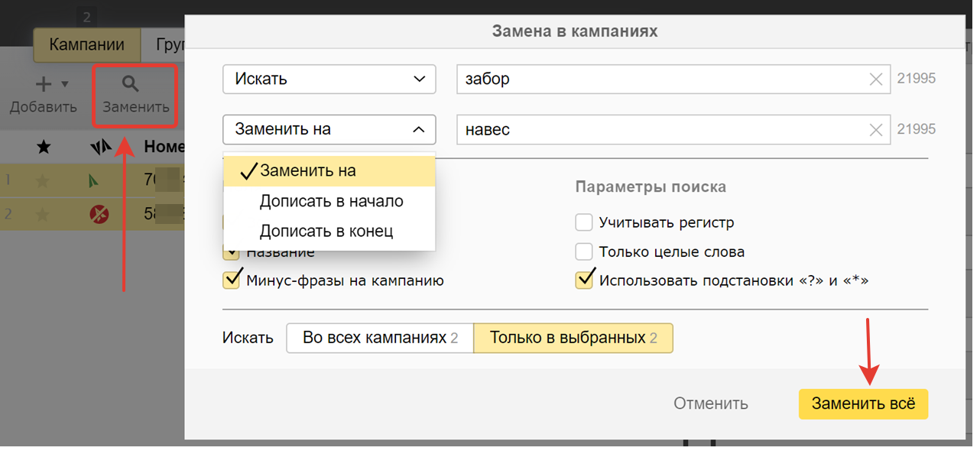980x454 pixels.
Task: Click the star column header icon
Action: tap(44, 147)
